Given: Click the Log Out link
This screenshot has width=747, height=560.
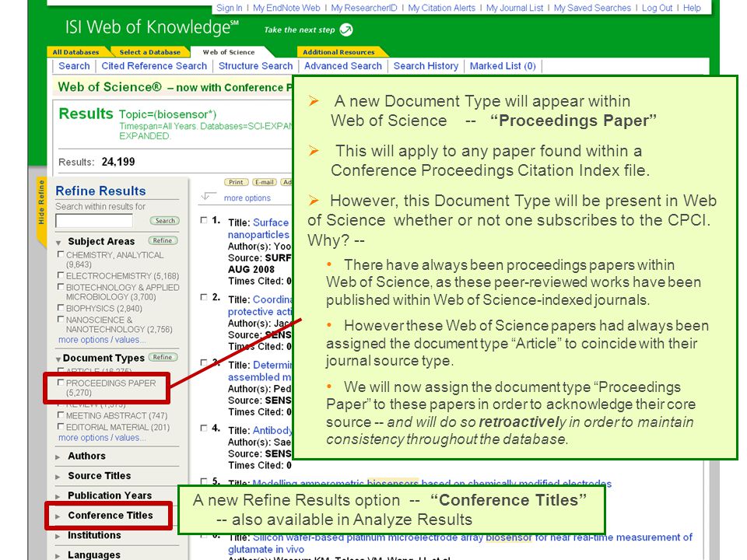Looking at the screenshot, I should pos(657,8).
